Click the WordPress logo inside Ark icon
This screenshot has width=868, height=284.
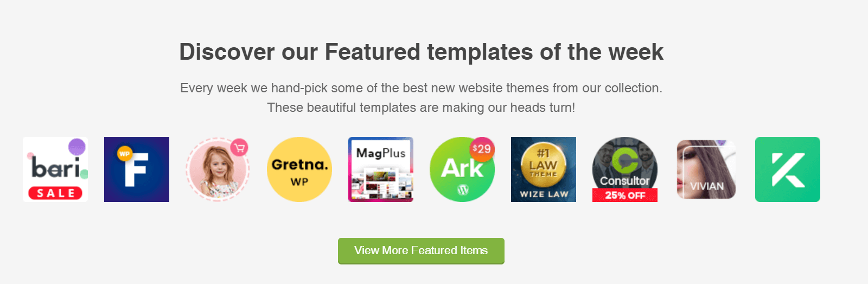(463, 190)
